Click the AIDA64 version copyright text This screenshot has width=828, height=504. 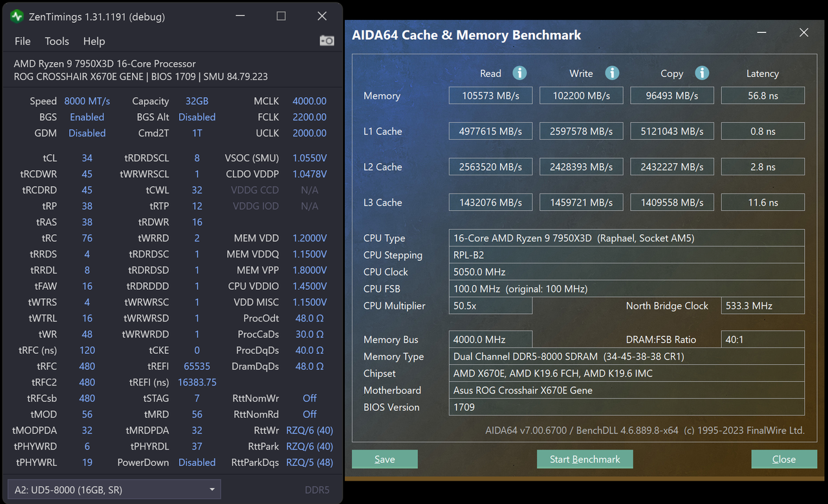645,430
